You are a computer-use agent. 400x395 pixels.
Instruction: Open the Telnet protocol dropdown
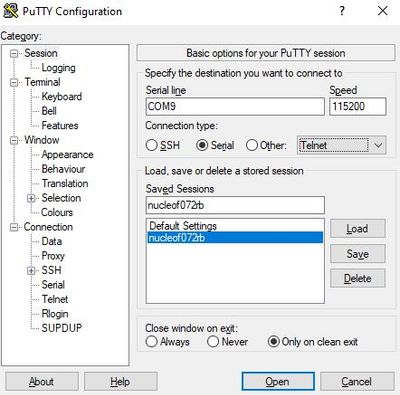click(x=341, y=145)
